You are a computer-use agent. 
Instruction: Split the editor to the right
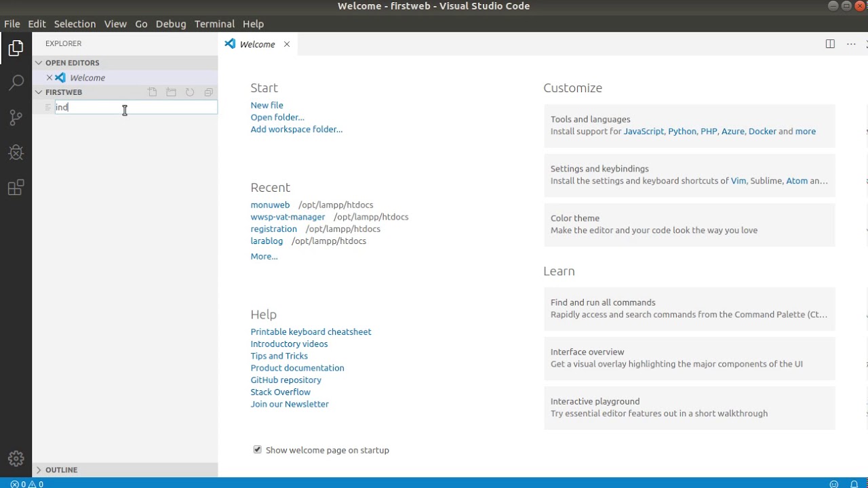point(830,44)
